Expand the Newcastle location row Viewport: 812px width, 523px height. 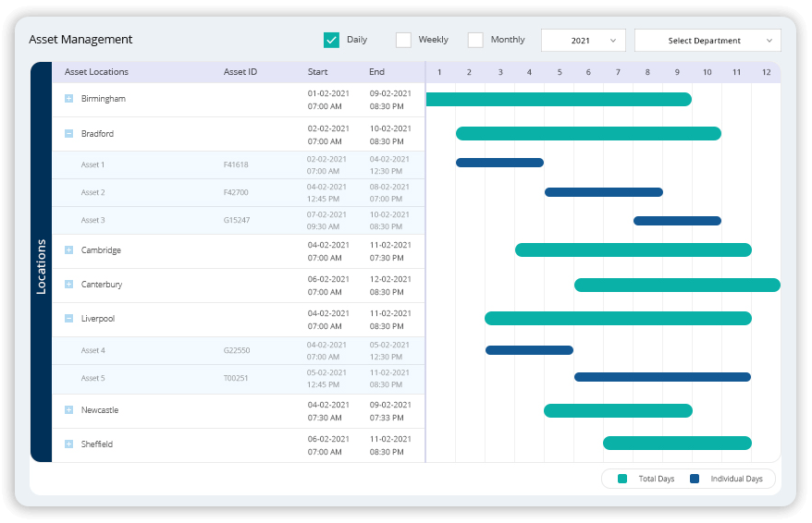coord(68,410)
